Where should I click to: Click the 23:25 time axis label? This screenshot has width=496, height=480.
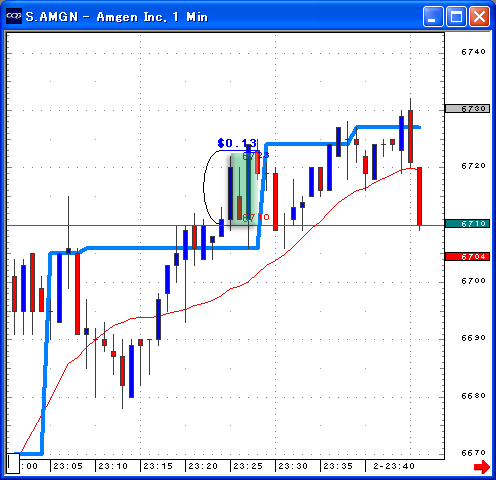(248, 466)
